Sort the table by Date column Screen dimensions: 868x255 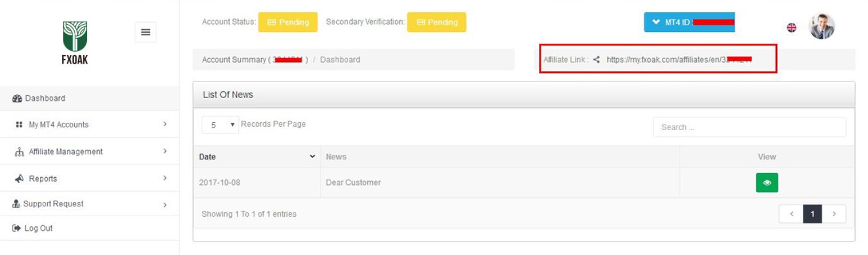257,157
